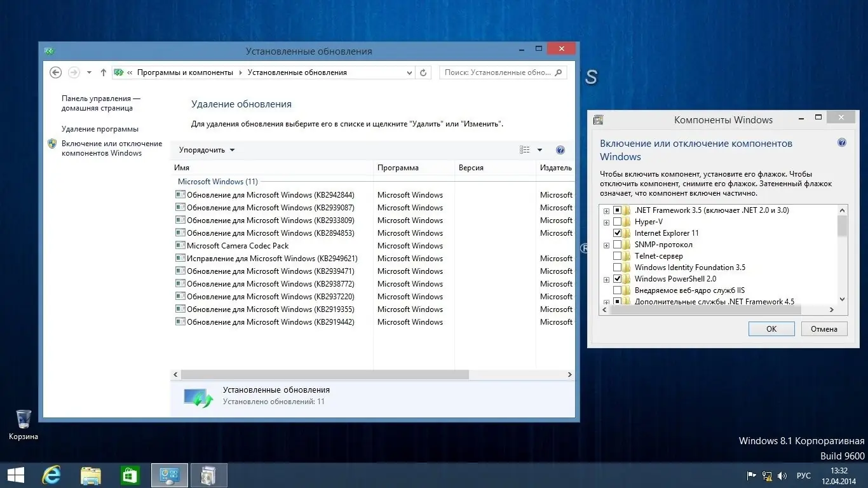Sort list by Программа column header
Screen dimensions: 868x488
(414, 168)
